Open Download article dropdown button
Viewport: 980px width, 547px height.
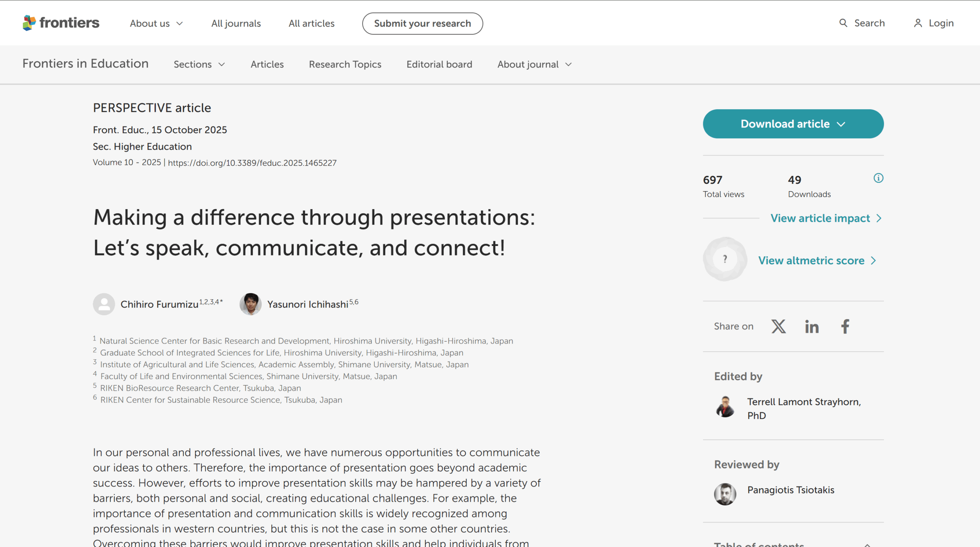pyautogui.click(x=793, y=124)
